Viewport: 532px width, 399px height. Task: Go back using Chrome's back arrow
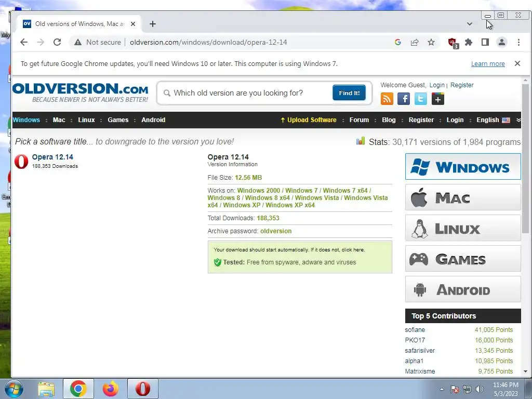point(24,42)
